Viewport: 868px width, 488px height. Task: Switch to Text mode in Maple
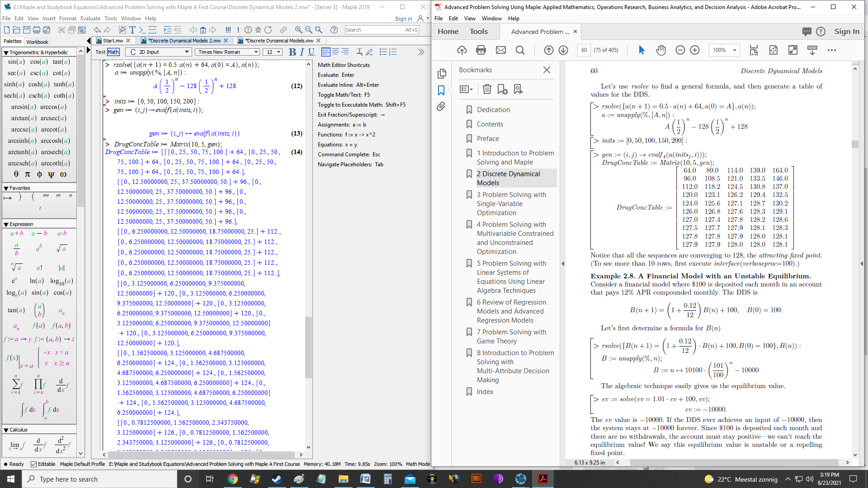point(100,52)
